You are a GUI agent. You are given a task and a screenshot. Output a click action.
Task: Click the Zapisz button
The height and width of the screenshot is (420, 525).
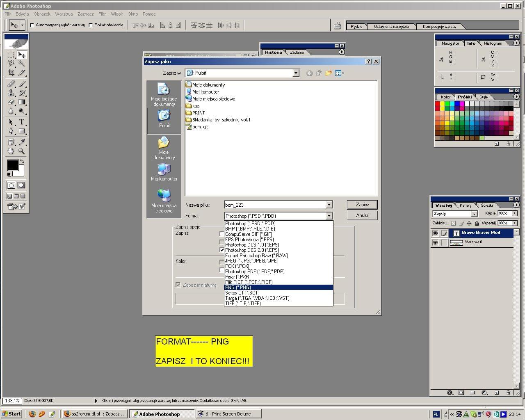point(362,204)
